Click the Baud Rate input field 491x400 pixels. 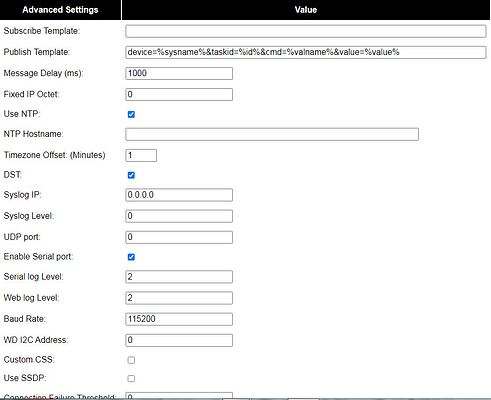[x=179, y=319]
